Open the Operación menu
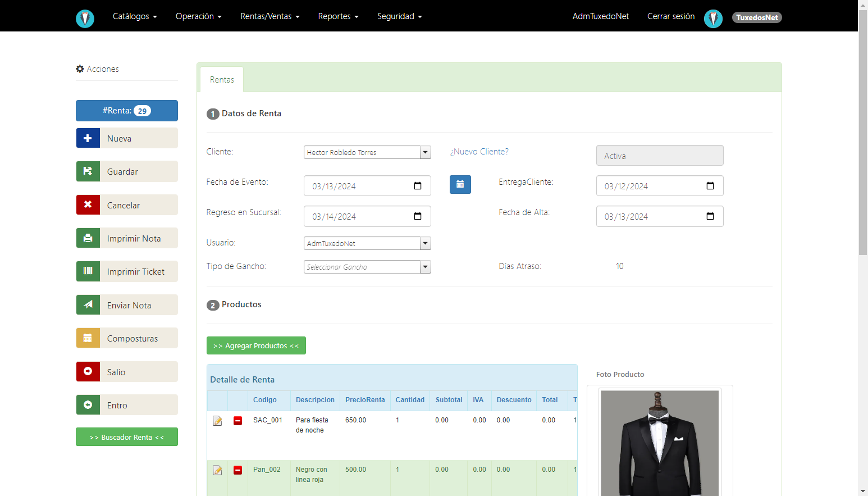Viewport: 868px width, 496px height. tap(199, 16)
